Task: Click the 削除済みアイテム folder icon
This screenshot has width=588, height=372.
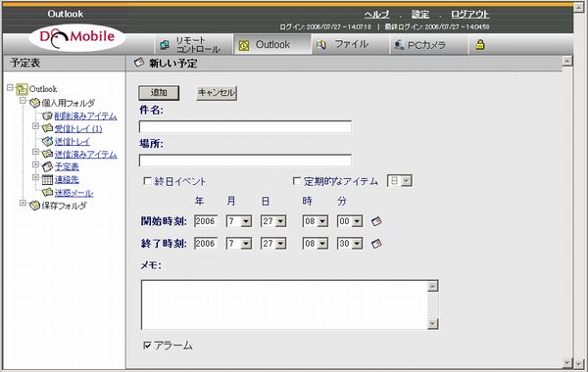Action: coord(47,116)
